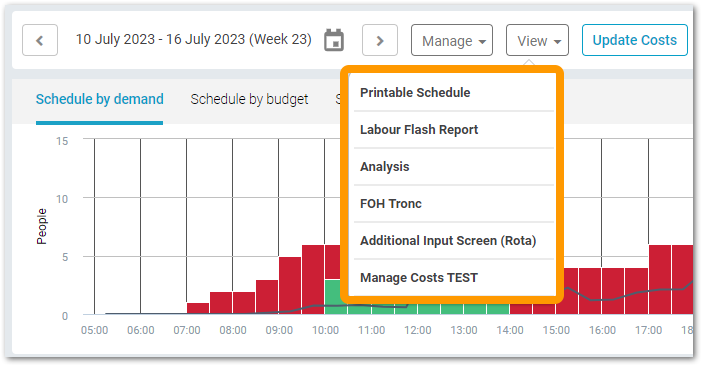This screenshot has height=366, width=702.
Task: Expand the Manage dropdown
Action: click(x=452, y=40)
